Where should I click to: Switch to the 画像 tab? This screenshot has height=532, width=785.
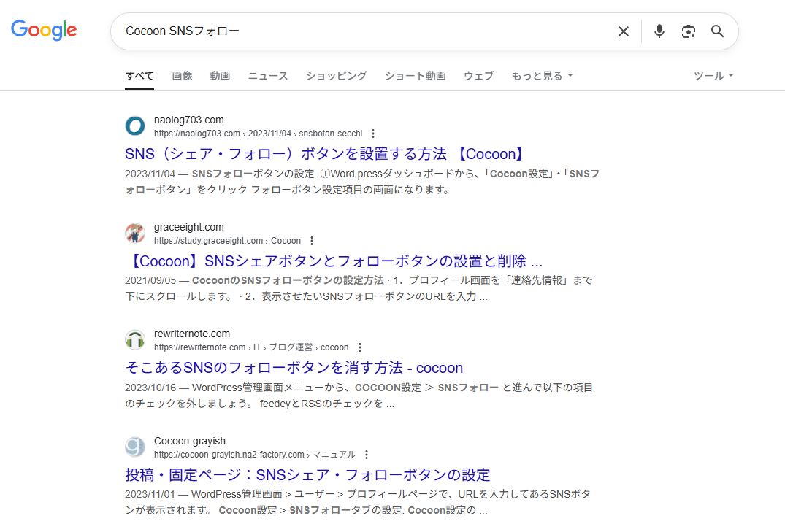[183, 76]
